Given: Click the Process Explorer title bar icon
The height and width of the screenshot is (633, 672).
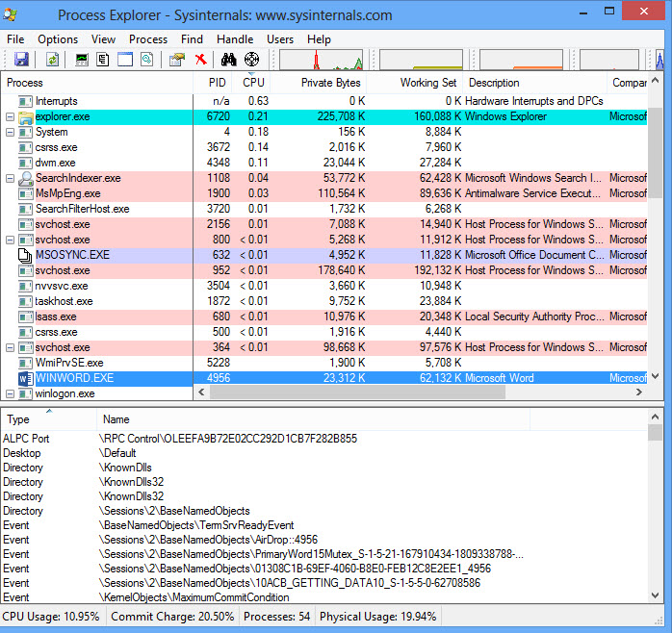Looking at the screenshot, I should pos(10,14).
